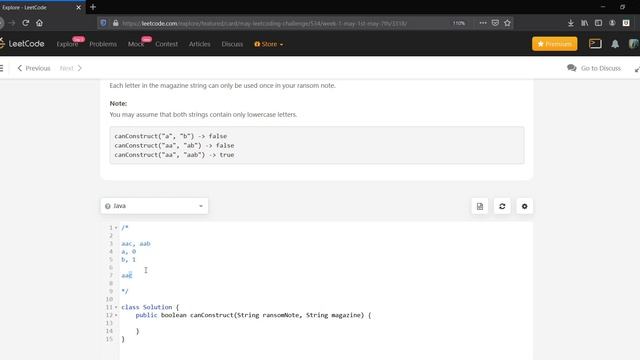This screenshot has width=640, height=360.
Task: Click the Premium button
Action: [555, 44]
